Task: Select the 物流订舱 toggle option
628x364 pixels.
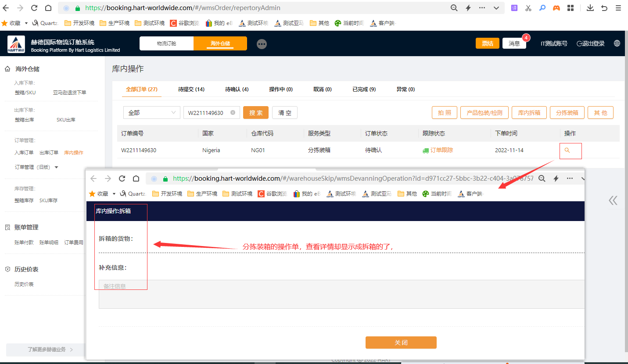Action: pyautogui.click(x=166, y=43)
